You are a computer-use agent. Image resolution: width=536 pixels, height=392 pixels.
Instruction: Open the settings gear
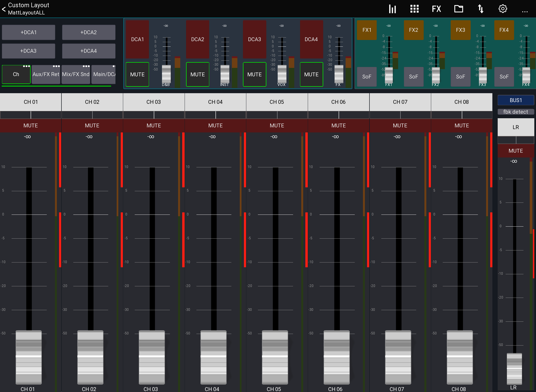pos(503,9)
